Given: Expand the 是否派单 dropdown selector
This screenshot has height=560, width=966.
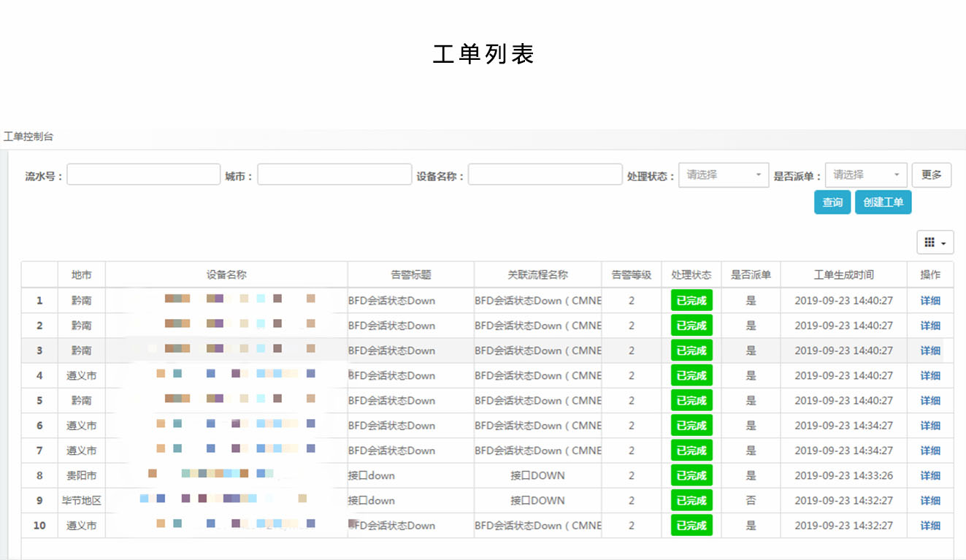Looking at the screenshot, I should tap(866, 175).
